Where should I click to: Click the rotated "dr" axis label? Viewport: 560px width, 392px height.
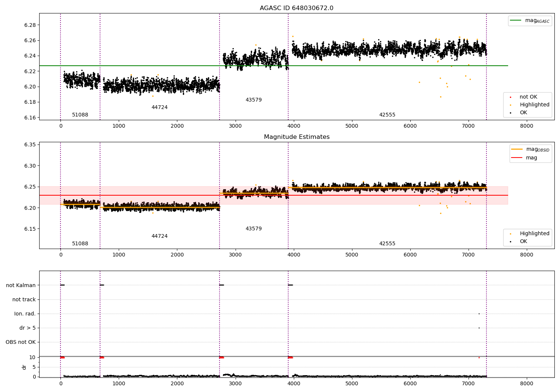(x=24, y=367)
